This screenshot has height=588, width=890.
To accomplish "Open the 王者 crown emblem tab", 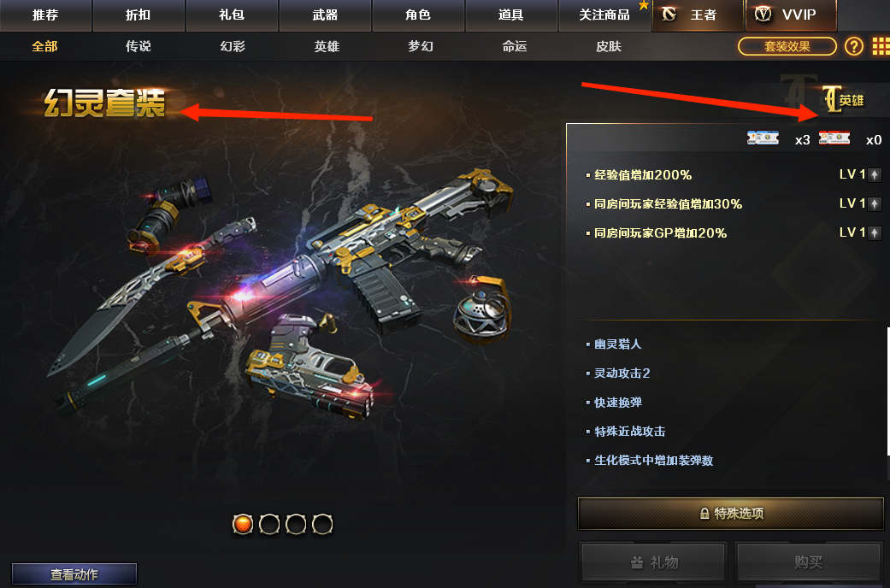I will [x=698, y=15].
